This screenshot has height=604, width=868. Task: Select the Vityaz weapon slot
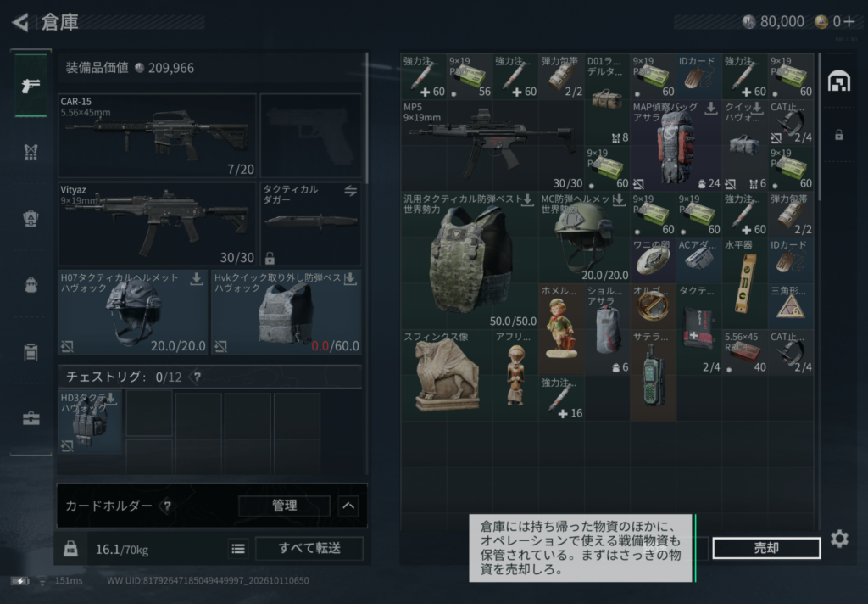coord(157,224)
